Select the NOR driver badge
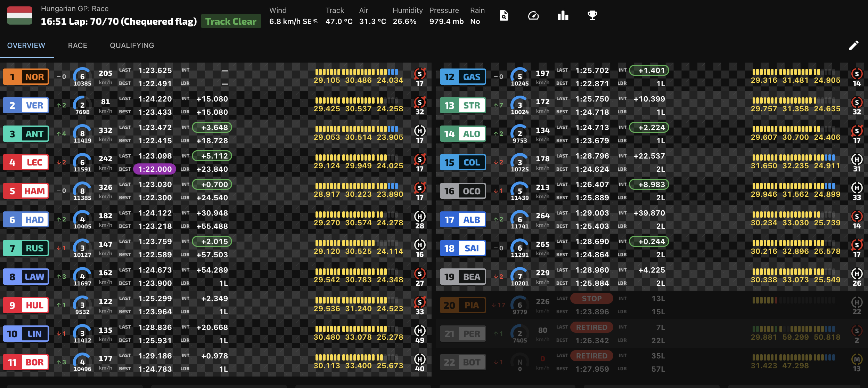The image size is (868, 388). 26,77
